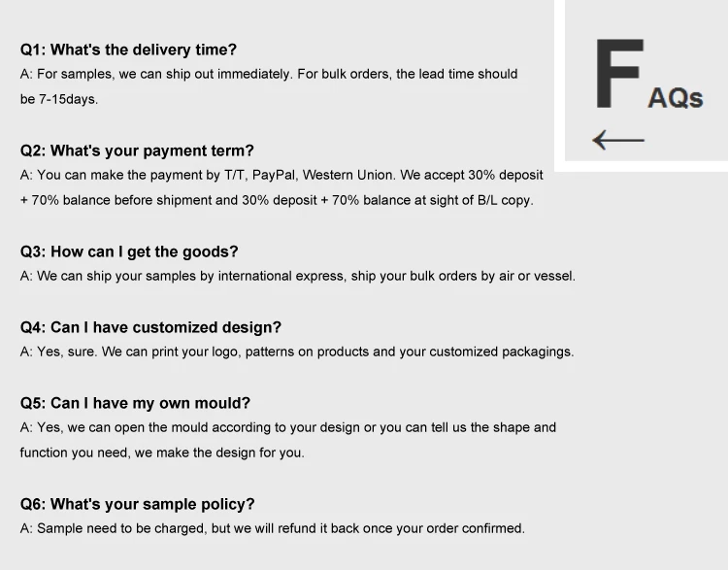Open the Q4 customized design question

pos(150,327)
